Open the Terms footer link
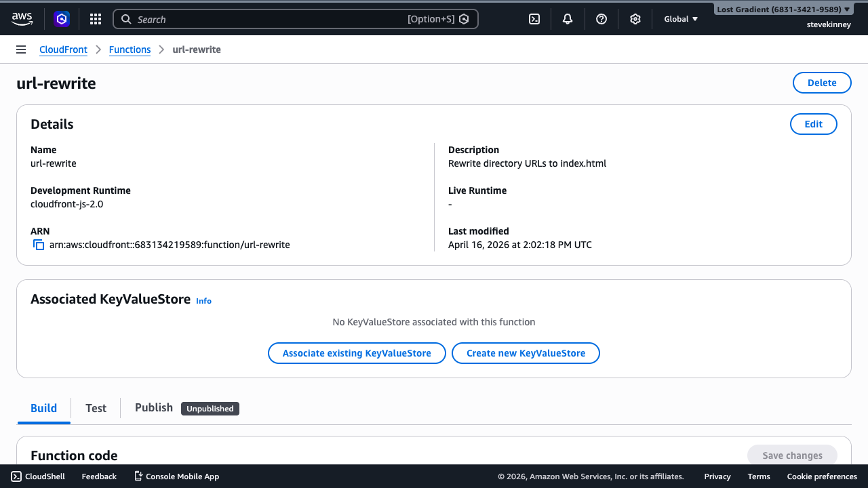The image size is (868, 488). coord(759,476)
